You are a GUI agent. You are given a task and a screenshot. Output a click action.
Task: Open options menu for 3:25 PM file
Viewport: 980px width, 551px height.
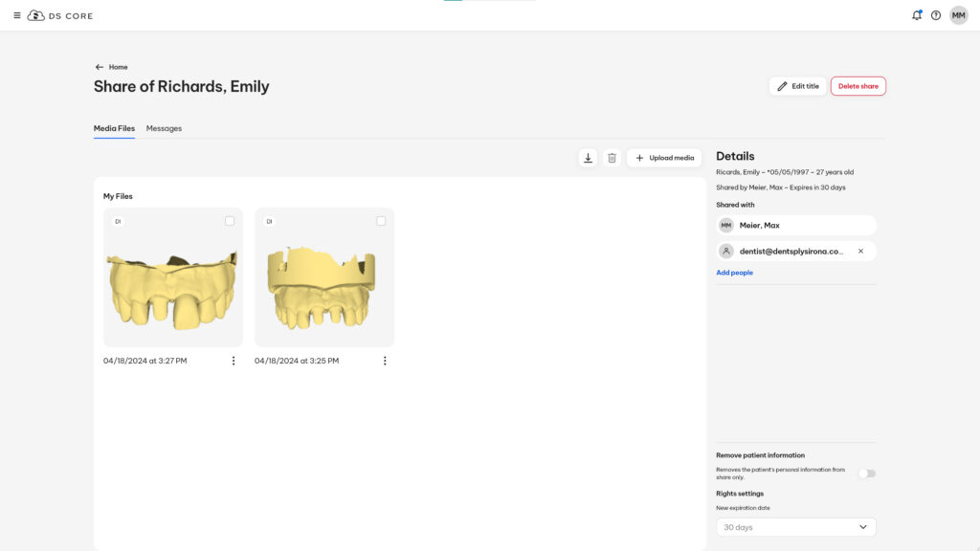(385, 361)
